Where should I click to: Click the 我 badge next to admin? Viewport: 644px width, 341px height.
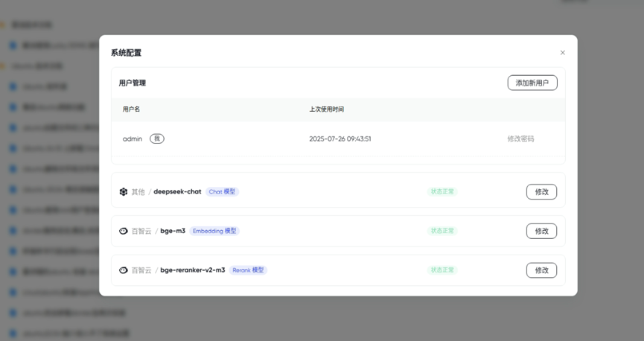[x=157, y=139]
